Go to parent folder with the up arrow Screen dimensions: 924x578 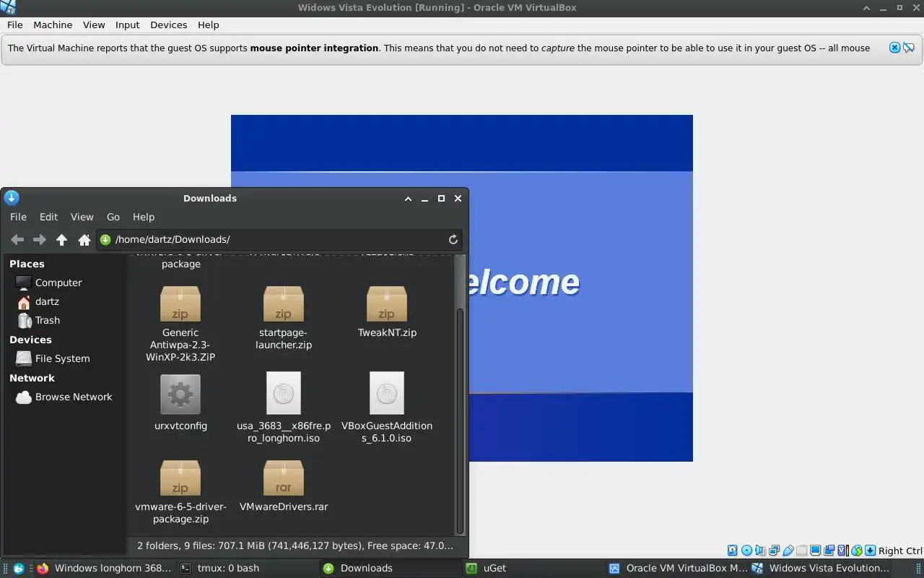point(62,240)
